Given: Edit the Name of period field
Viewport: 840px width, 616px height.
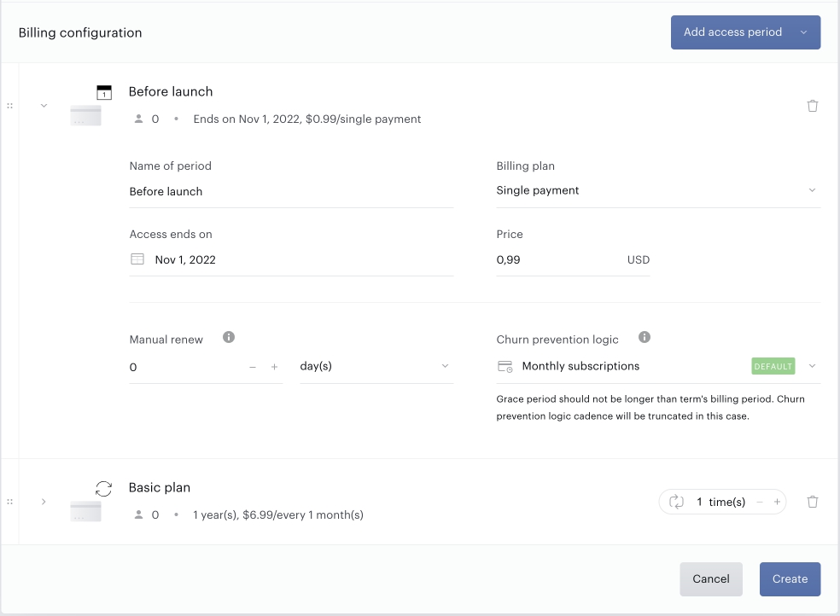Looking at the screenshot, I should click(x=291, y=192).
